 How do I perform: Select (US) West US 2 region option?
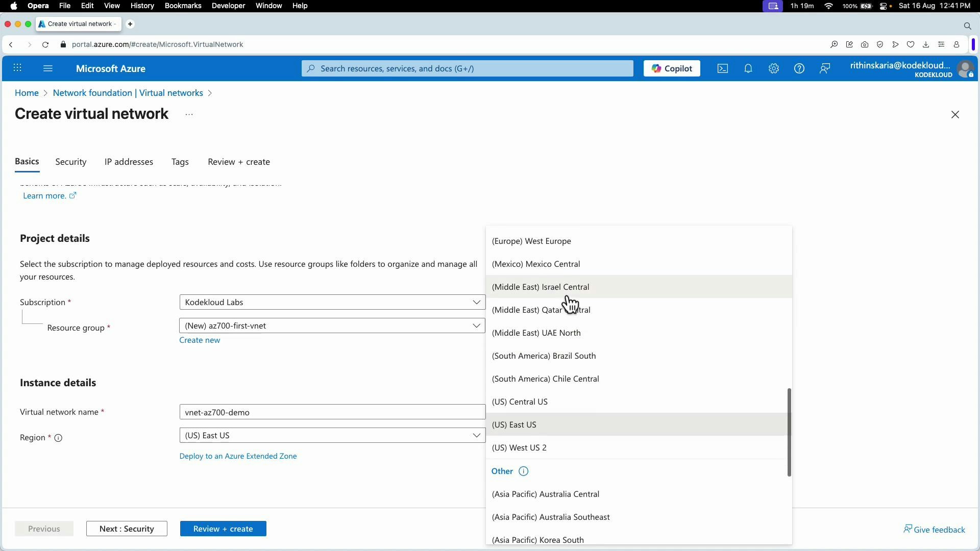pyautogui.click(x=519, y=447)
